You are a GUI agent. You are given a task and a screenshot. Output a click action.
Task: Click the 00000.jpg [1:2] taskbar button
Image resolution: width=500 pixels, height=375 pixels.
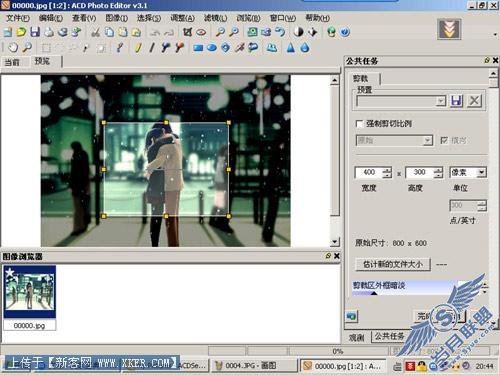point(343,366)
